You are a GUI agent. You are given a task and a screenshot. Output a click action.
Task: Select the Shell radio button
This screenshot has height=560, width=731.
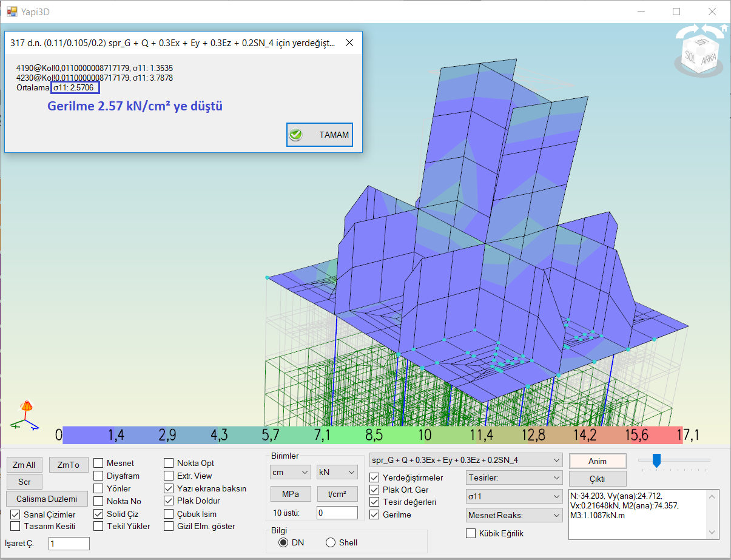[331, 542]
